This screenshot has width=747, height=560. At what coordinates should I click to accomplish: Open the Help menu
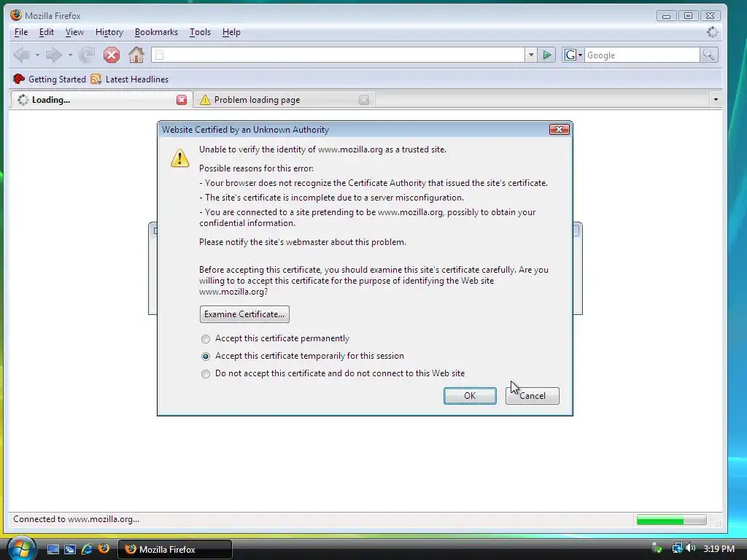click(231, 32)
